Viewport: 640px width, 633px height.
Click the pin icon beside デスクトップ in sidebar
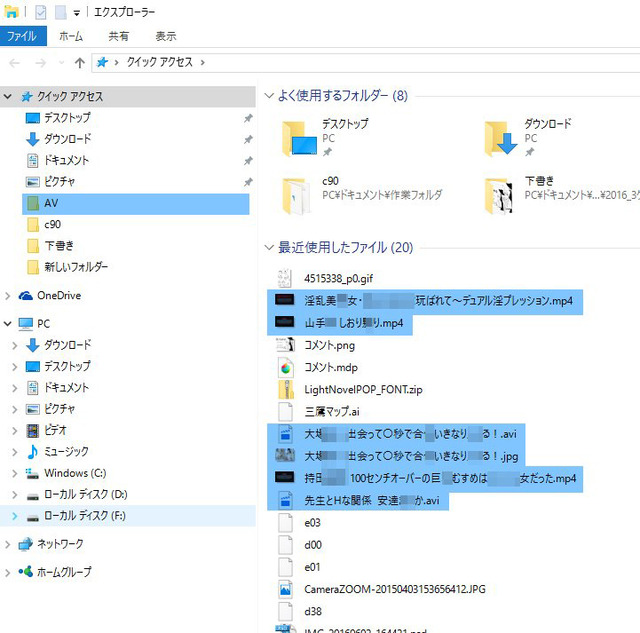click(248, 118)
